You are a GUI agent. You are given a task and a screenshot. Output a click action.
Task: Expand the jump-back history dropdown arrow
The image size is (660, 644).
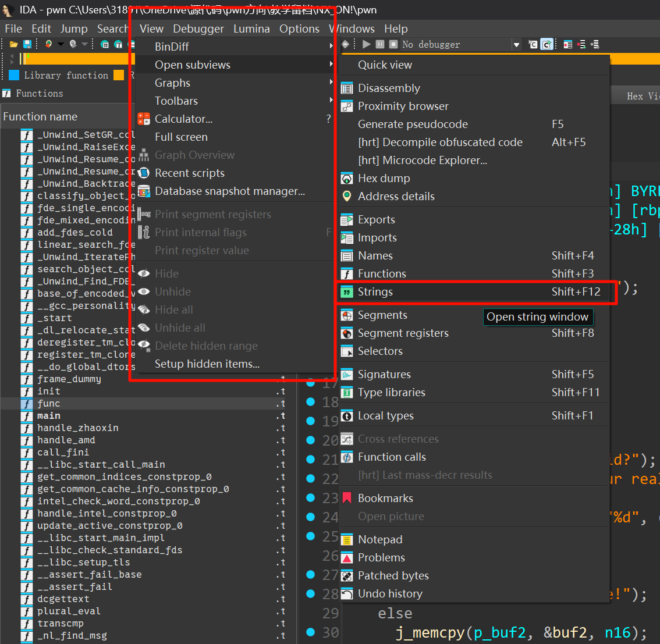click(61, 44)
